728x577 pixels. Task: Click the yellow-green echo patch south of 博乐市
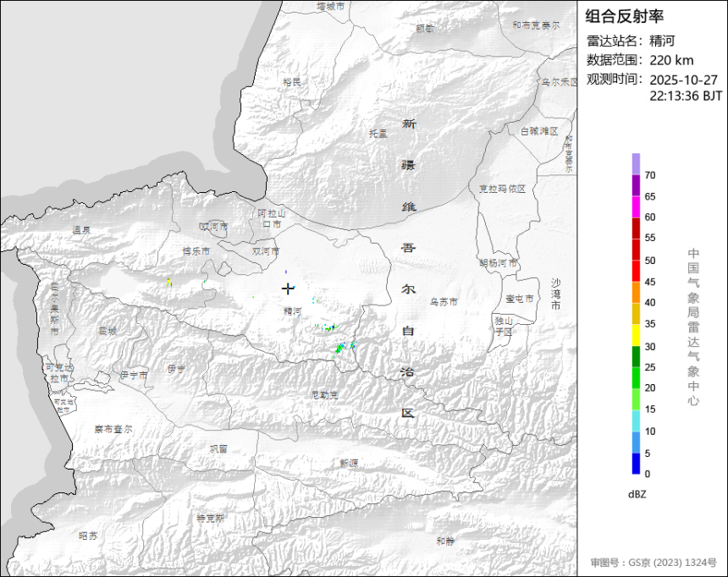tap(169, 282)
